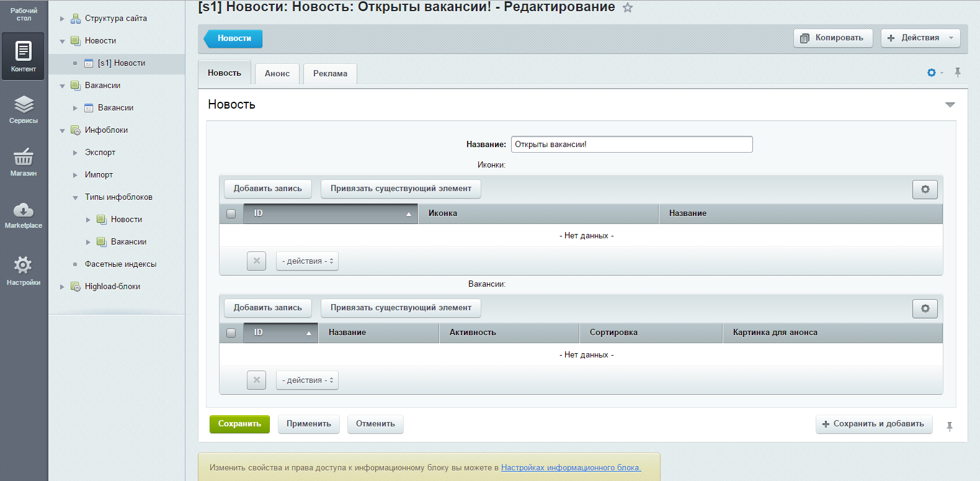The image size is (980, 481).
Task: Open действия dropdown under Иконки table
Action: point(307,261)
